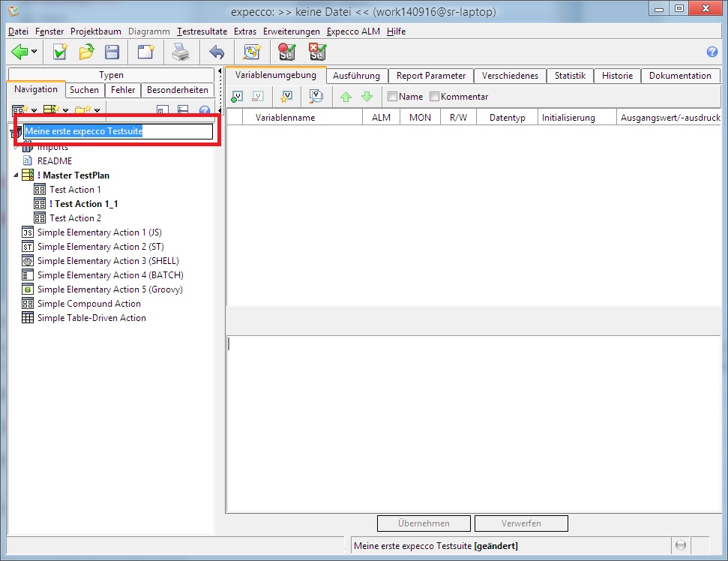Screen dimensions: 728x561
Task: Select Simple Compound Action in tree
Action: (x=88, y=304)
